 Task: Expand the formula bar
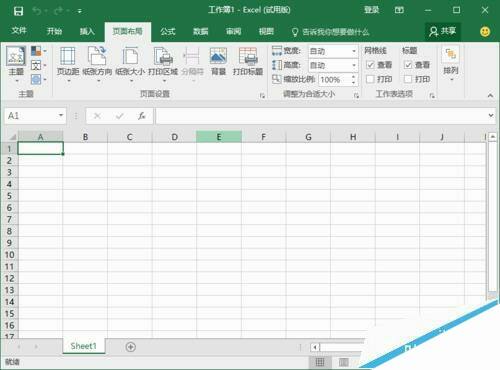491,115
